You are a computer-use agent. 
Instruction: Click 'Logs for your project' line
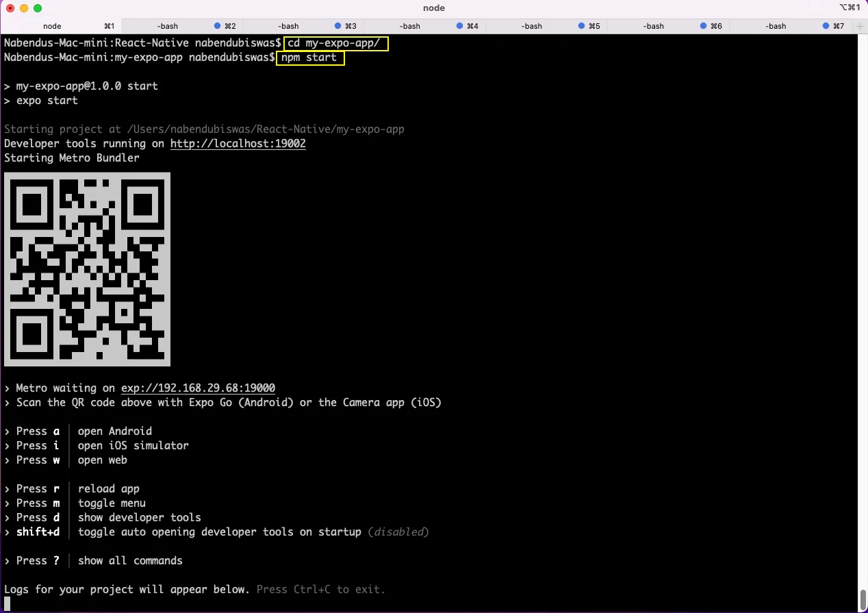coord(127,590)
